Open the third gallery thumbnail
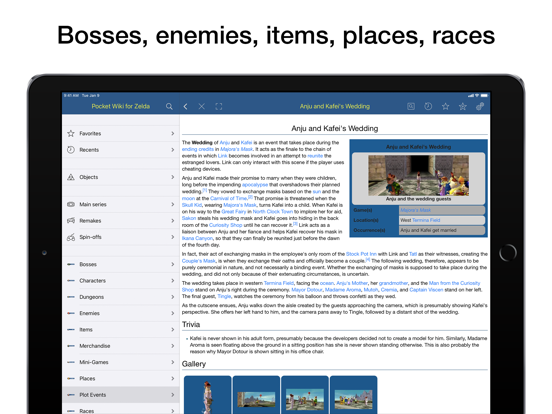This screenshot has width=552, height=414. [x=305, y=395]
